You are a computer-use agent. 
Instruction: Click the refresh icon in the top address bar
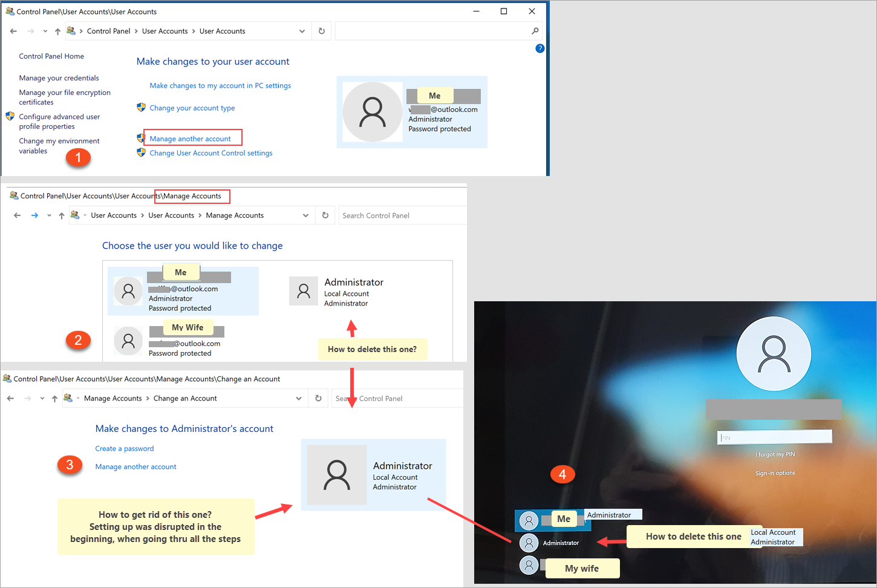321,31
